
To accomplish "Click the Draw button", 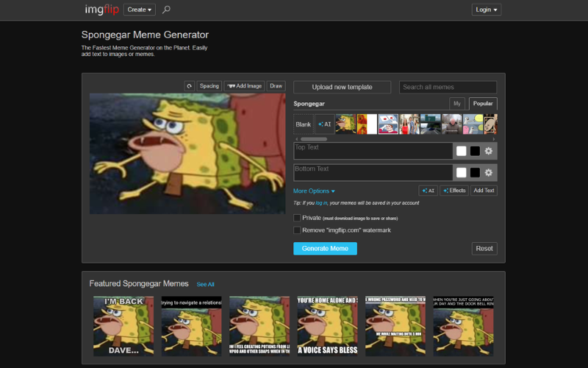I will [276, 86].
